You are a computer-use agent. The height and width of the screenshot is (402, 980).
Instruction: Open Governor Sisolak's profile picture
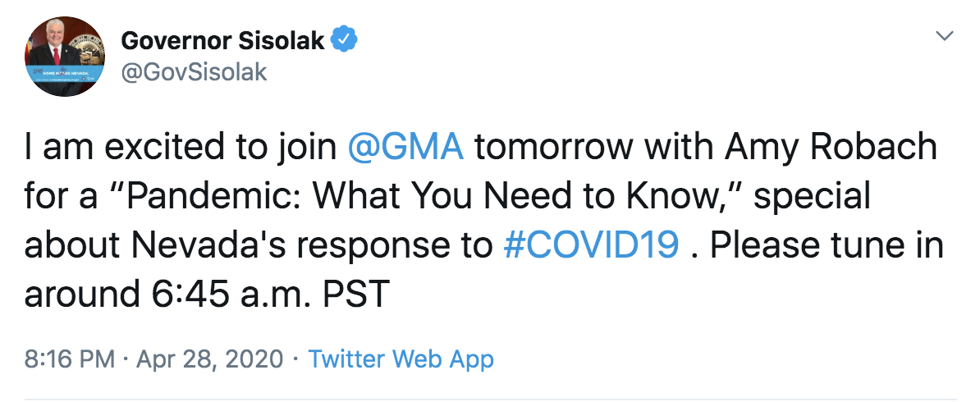pyautogui.click(x=65, y=57)
